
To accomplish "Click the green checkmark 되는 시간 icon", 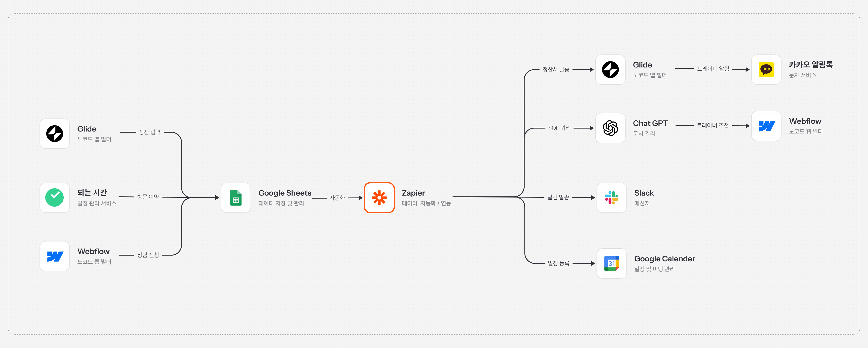I will [55, 198].
